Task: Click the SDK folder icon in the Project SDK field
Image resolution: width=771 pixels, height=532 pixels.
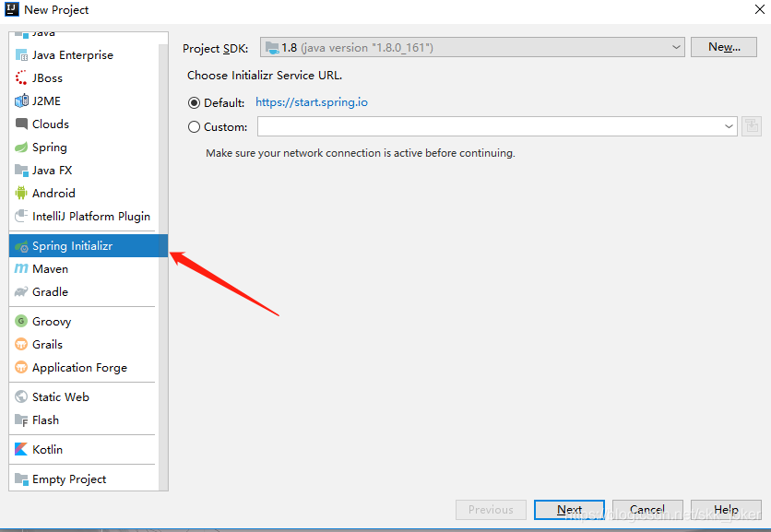Action: pos(272,48)
